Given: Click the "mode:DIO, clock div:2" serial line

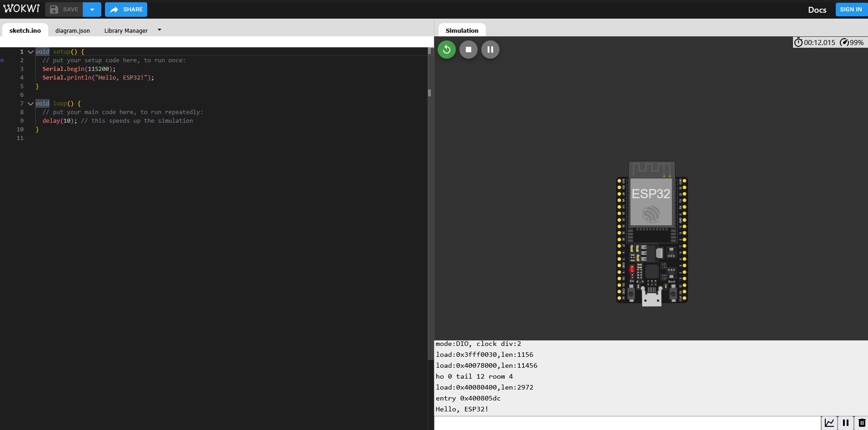Looking at the screenshot, I should click(479, 344).
